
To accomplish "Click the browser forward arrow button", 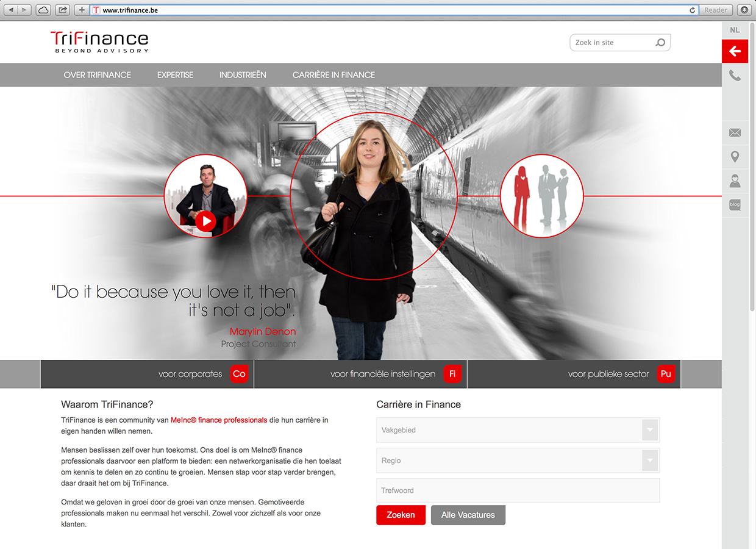I will (x=24, y=10).
